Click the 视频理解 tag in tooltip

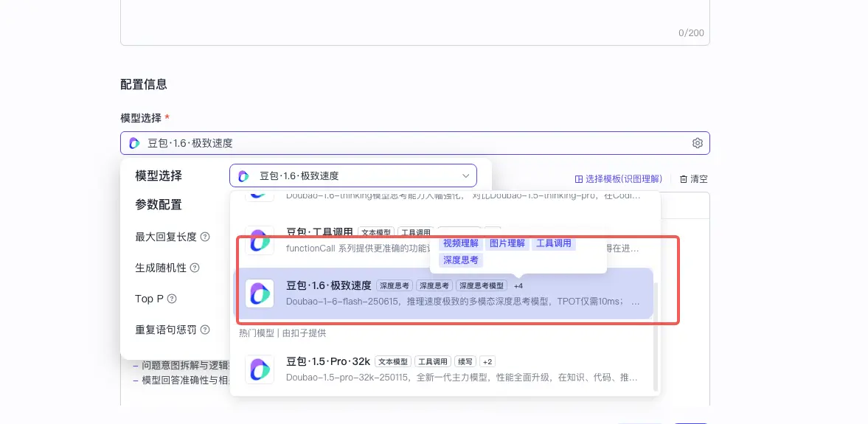point(461,243)
